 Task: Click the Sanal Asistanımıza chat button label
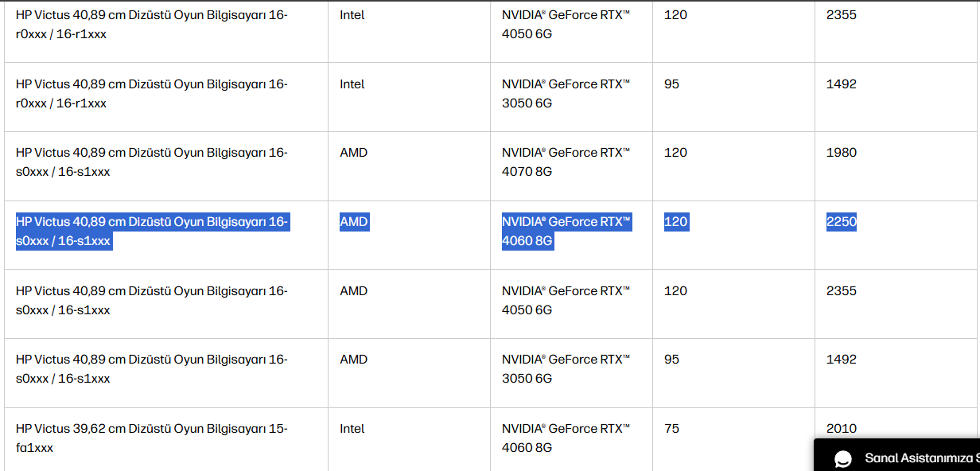click(921, 458)
